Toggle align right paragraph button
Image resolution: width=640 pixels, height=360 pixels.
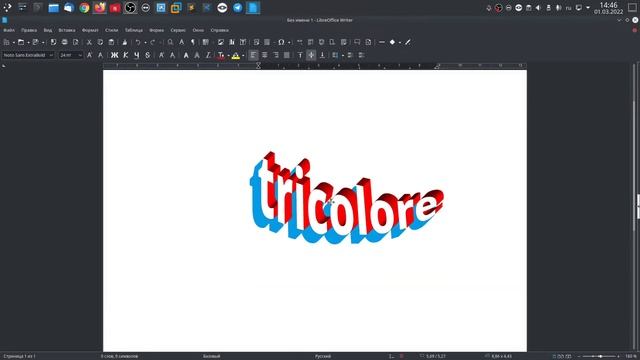pos(276,55)
